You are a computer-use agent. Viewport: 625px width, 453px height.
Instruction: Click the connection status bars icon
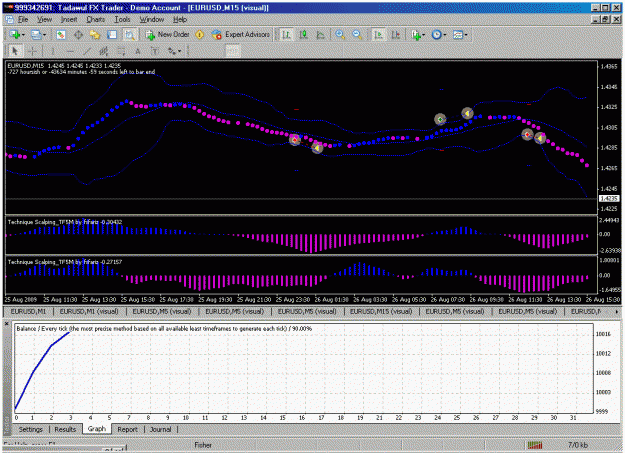pyautogui.click(x=535, y=445)
